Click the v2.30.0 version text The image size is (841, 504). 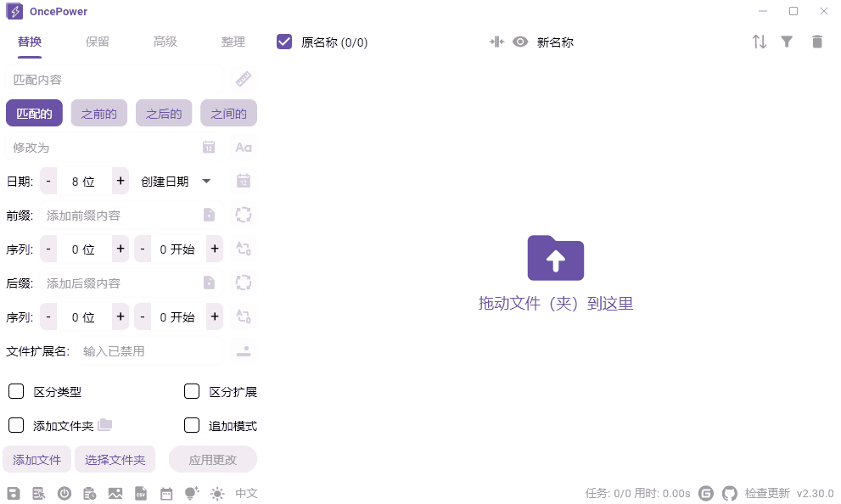[x=816, y=493]
